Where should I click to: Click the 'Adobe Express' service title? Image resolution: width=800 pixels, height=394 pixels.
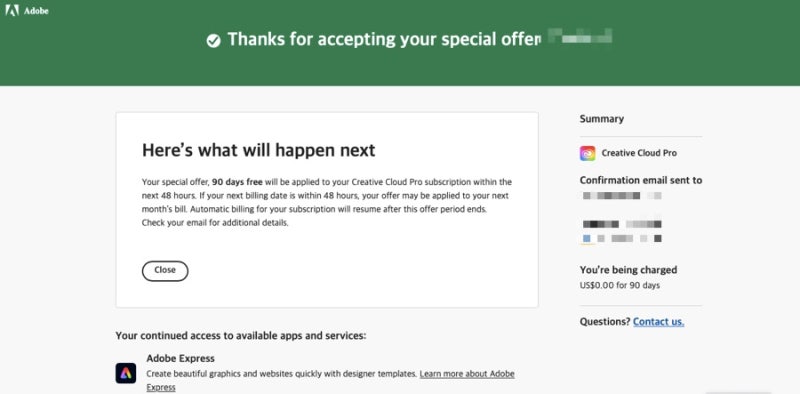point(180,358)
